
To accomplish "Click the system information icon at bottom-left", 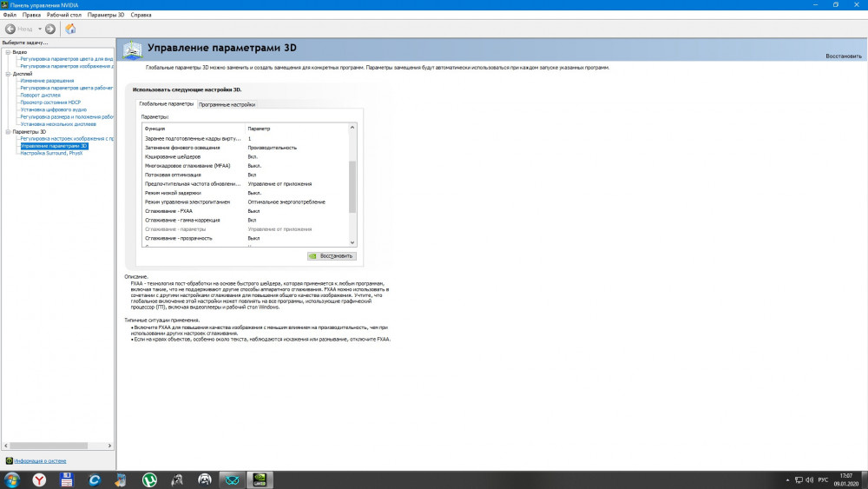I will pos(9,460).
